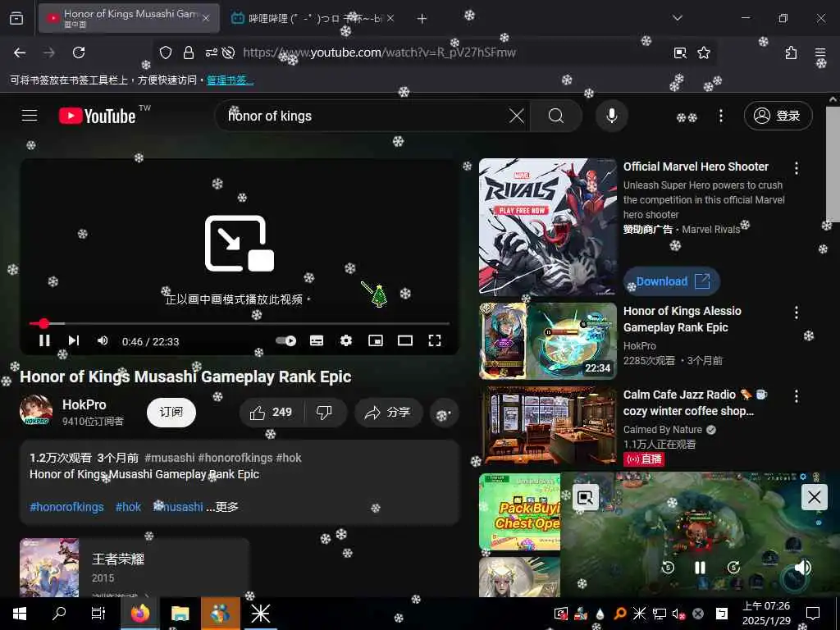This screenshot has height=630, width=840.
Task: Dislike the video
Action: 325,413
